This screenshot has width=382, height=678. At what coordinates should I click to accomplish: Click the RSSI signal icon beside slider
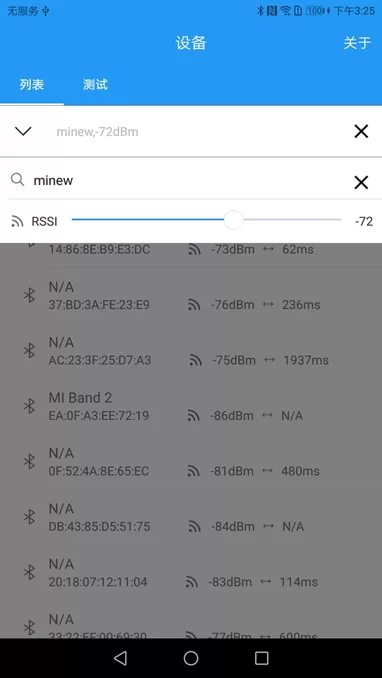[x=17, y=222]
